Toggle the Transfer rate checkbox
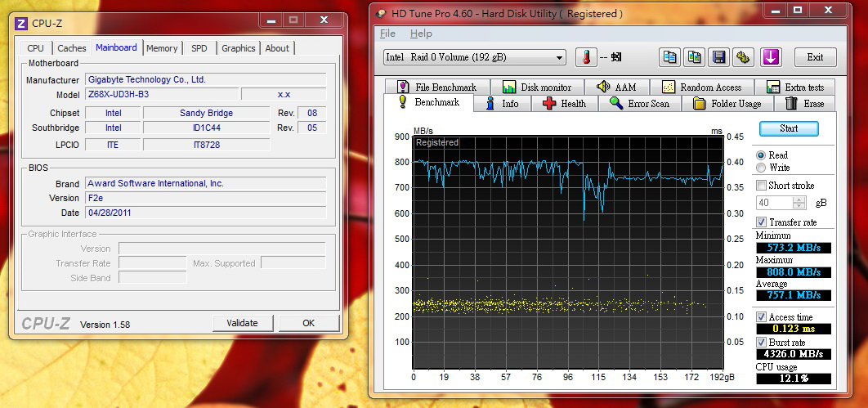The width and height of the screenshot is (868, 408). coord(761,222)
